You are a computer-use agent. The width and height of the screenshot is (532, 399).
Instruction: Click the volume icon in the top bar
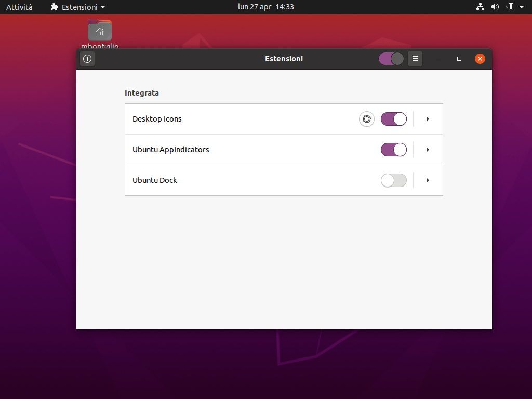(495, 7)
